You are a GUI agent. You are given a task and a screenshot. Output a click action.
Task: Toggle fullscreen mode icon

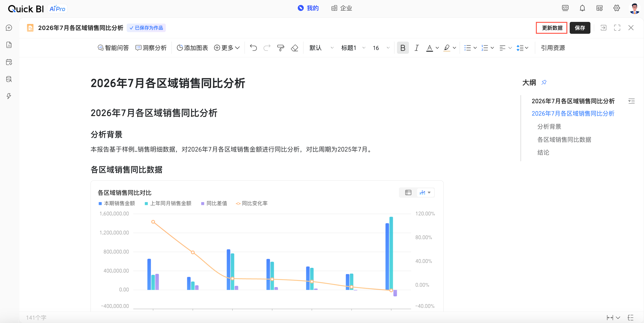617,28
